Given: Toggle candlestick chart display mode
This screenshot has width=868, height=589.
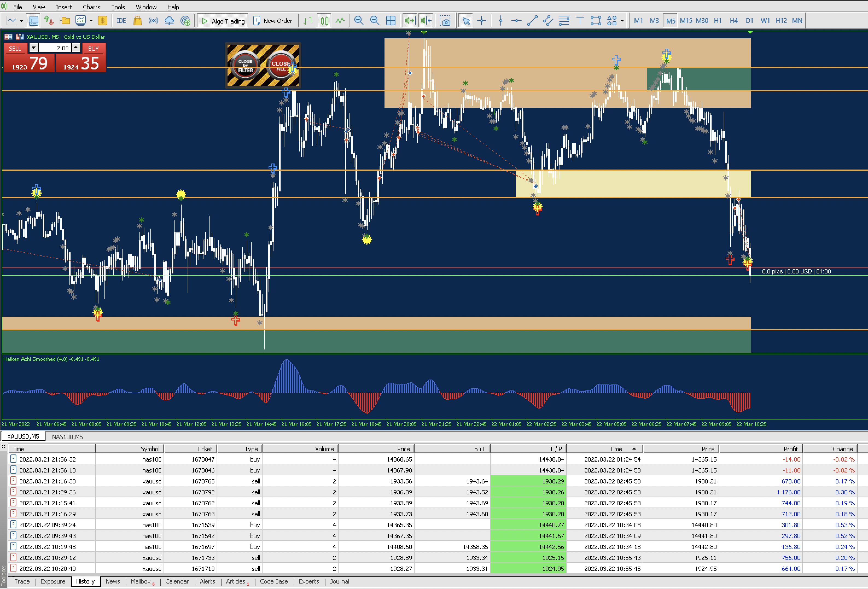Looking at the screenshot, I should [x=325, y=21].
